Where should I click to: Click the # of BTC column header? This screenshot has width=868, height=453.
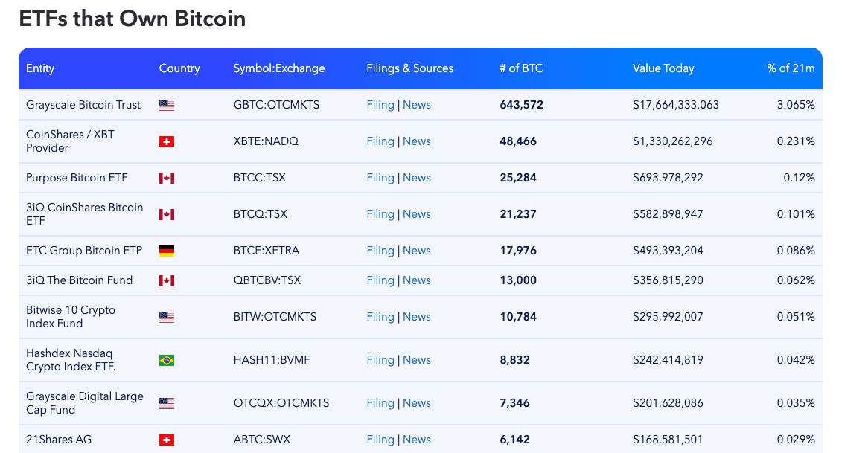click(x=521, y=68)
